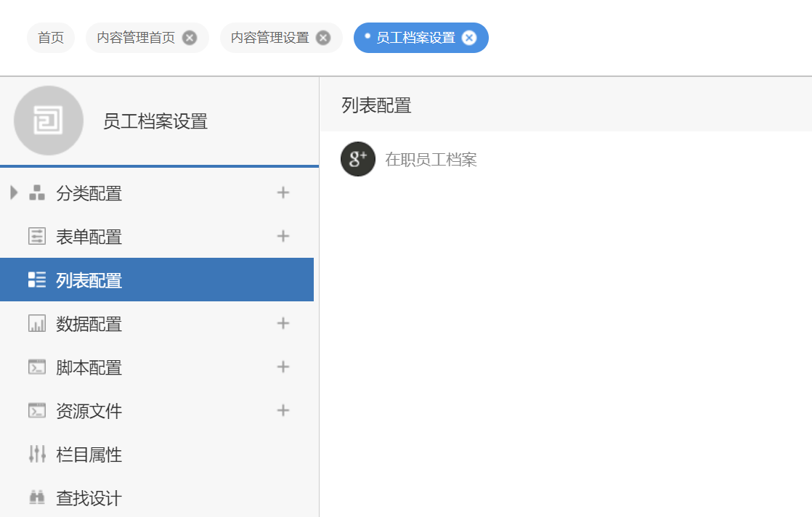Open the 内容管理首页 tab
The width and height of the screenshot is (812, 517).
[134, 37]
